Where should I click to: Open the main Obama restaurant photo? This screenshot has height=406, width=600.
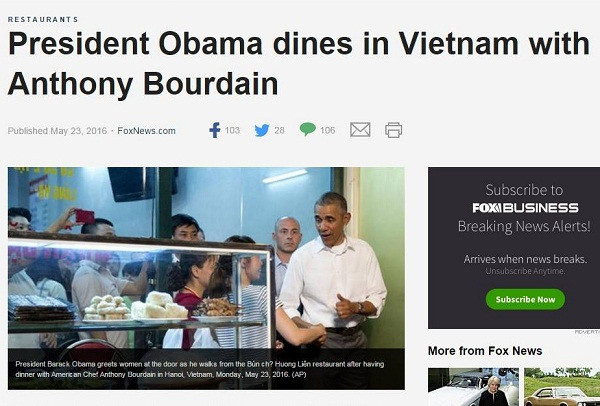(x=206, y=278)
